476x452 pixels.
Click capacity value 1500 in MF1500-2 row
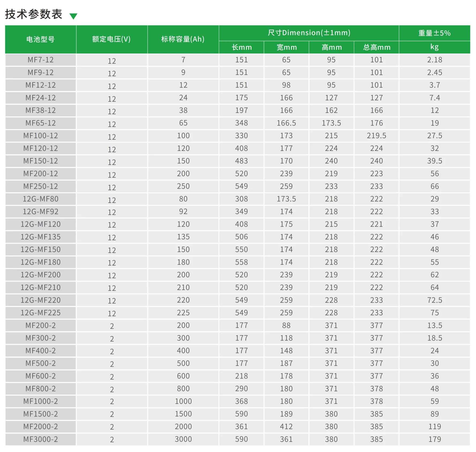coord(183,414)
